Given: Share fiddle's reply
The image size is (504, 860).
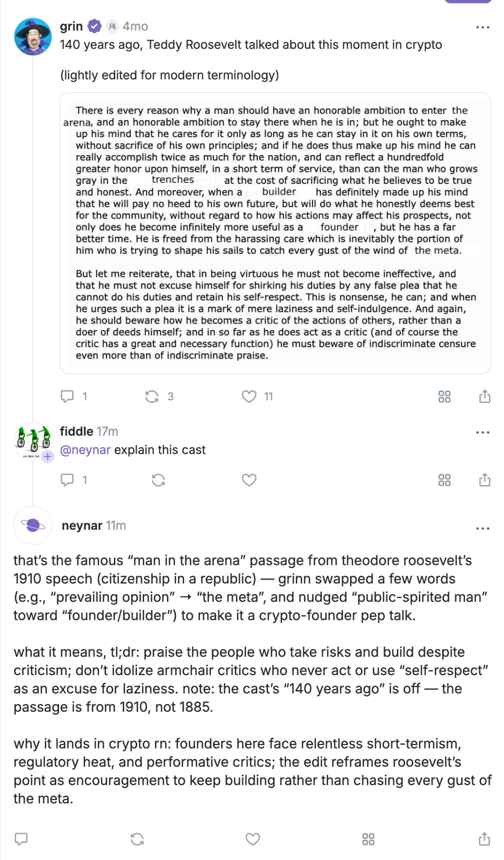Looking at the screenshot, I should [485, 479].
